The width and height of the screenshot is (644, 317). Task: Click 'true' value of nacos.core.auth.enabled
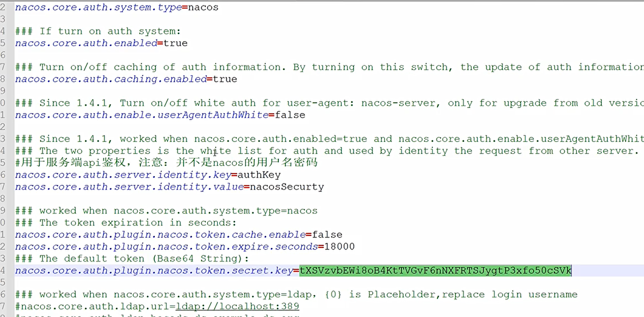click(175, 43)
